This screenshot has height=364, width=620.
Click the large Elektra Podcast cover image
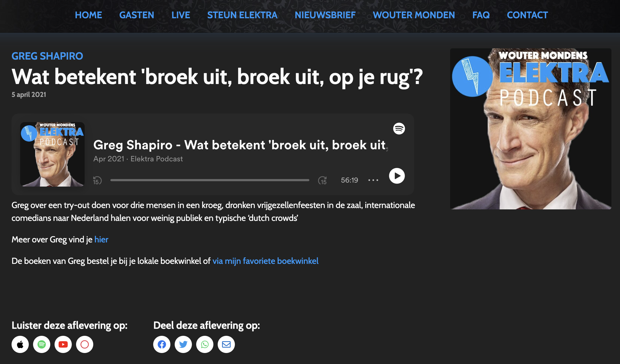531,129
